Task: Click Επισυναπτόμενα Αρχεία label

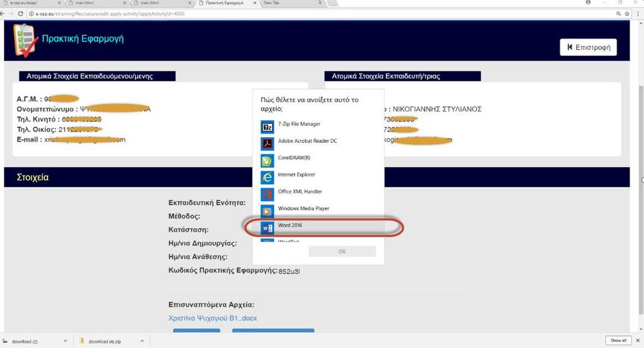Action: point(211,305)
